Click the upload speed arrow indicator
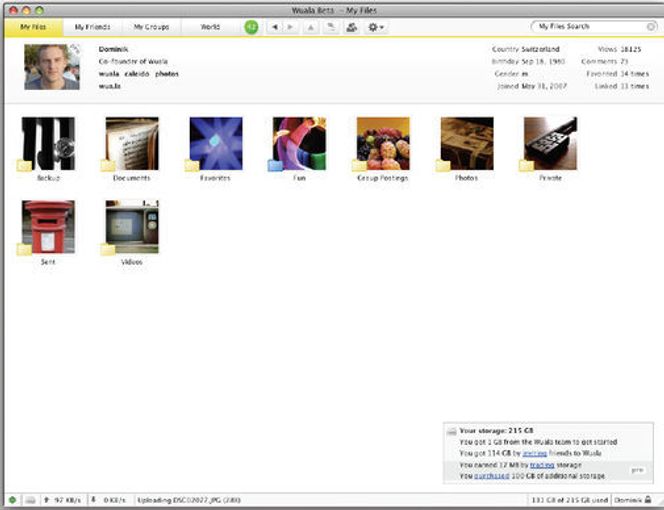This screenshot has width=664, height=510. [47, 500]
